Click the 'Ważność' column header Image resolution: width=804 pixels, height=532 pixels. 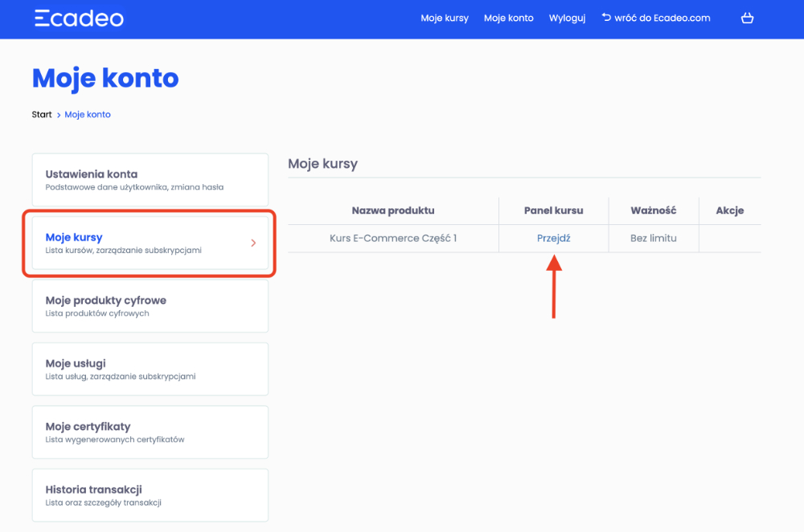tap(653, 211)
